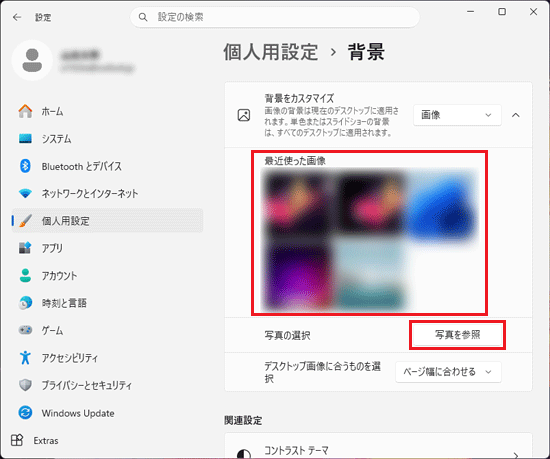Click the アクセシビリティ figure icon
The width and height of the screenshot is (550, 459).
pos(25,358)
